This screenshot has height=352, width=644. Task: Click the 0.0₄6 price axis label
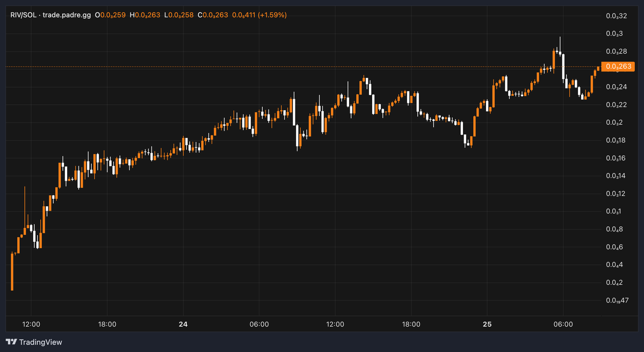click(x=614, y=247)
